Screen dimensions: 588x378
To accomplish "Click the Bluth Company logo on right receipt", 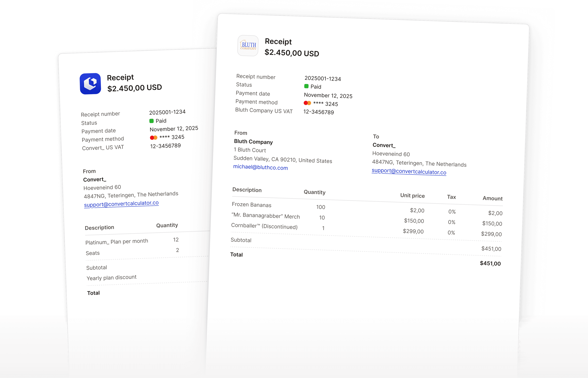I will (248, 46).
